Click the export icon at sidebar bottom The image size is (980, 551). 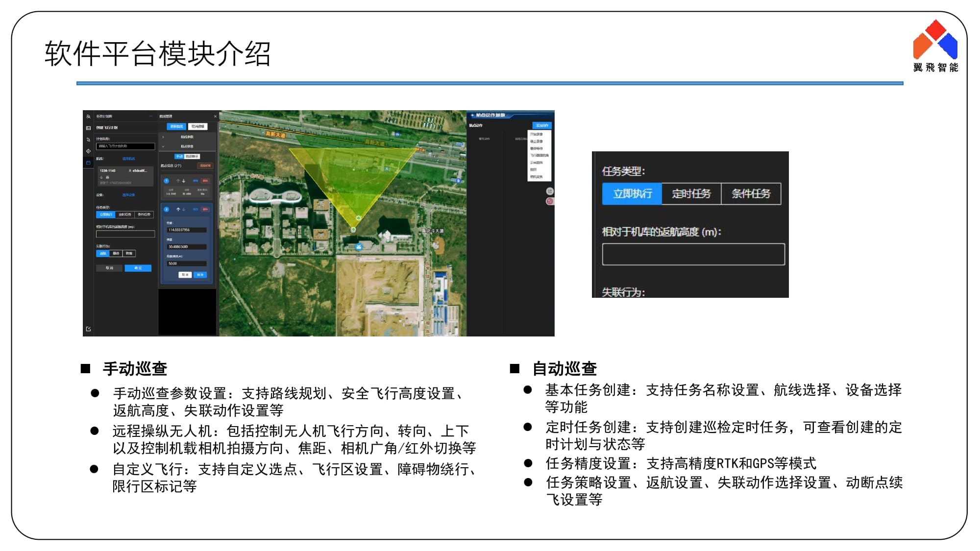tap(88, 329)
